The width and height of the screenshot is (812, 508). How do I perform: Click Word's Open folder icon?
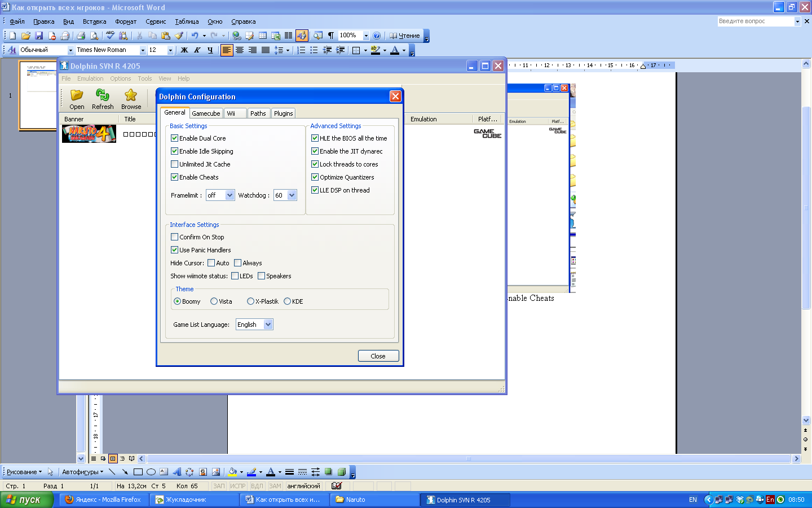[x=26, y=36]
